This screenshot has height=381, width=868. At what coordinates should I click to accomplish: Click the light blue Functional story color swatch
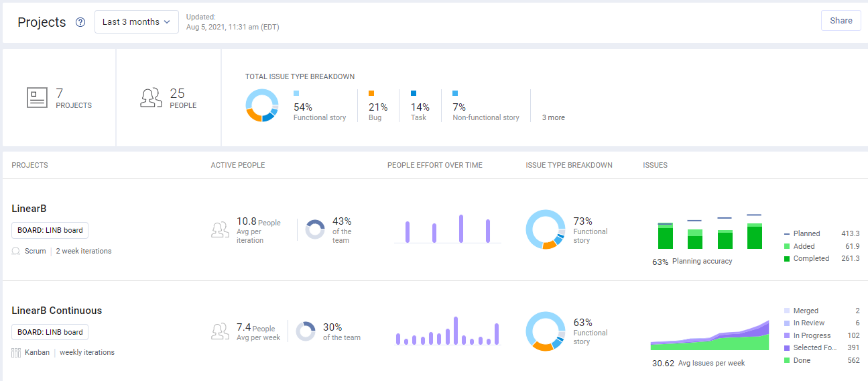point(296,93)
